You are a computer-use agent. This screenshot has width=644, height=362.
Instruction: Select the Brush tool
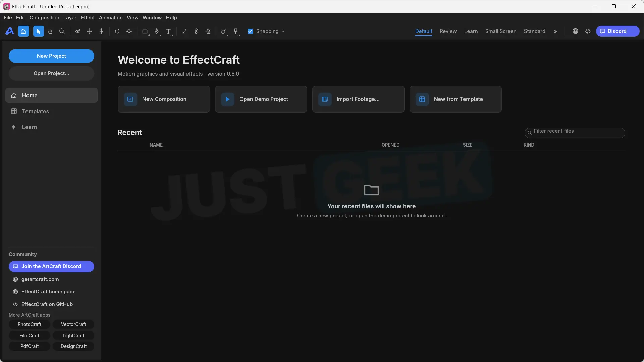tap(184, 31)
